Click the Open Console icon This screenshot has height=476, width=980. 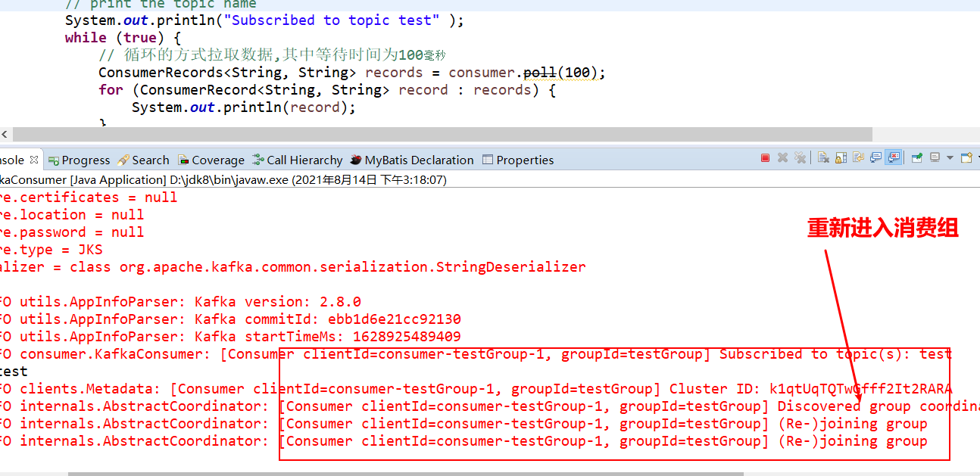tap(966, 157)
